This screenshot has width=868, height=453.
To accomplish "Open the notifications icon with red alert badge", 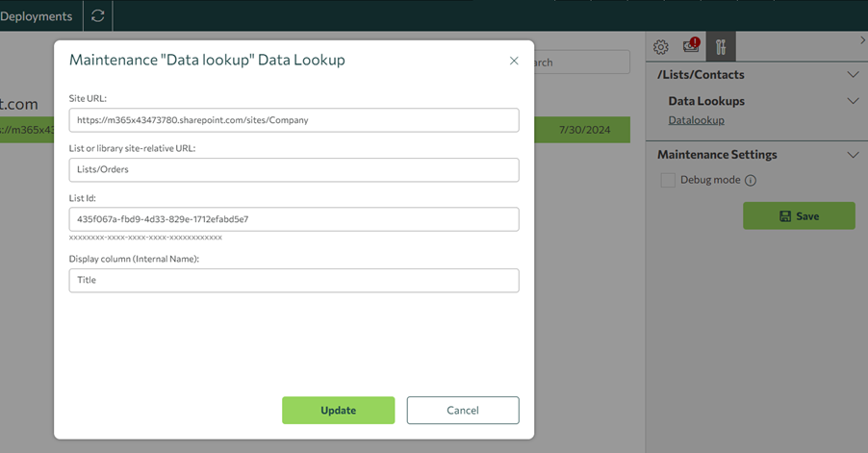I will click(691, 45).
